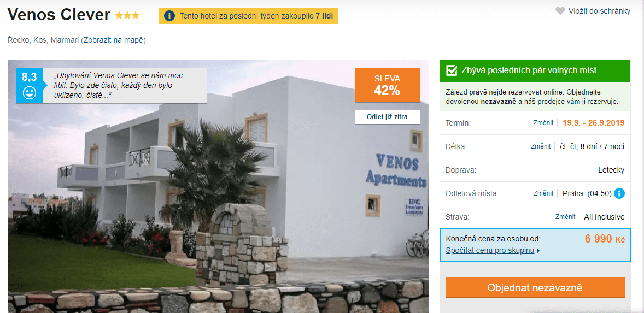This screenshot has height=313, width=644.
Task: Click the heart icon for Vložit do schránky
Action: coord(560,11)
